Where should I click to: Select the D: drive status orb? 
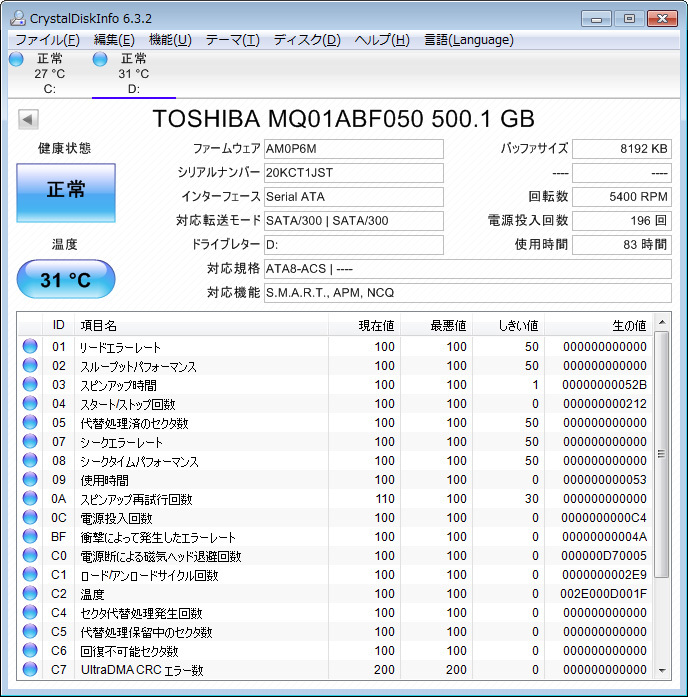[100, 59]
